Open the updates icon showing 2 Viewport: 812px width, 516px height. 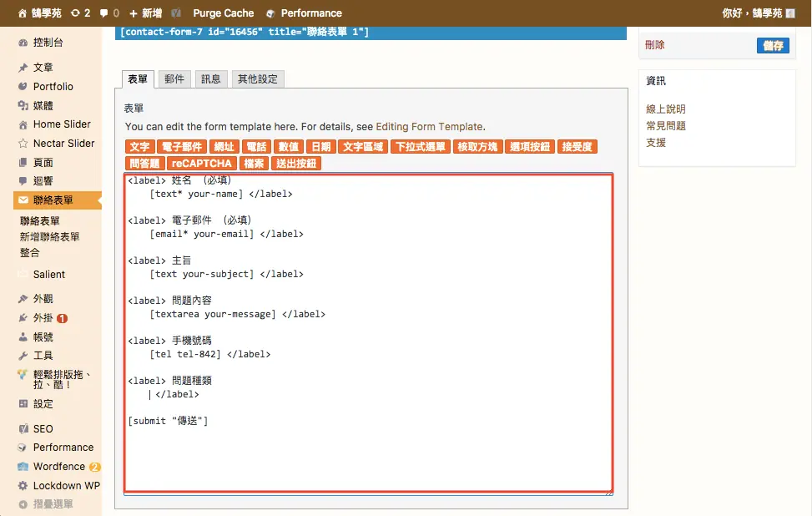coord(80,13)
